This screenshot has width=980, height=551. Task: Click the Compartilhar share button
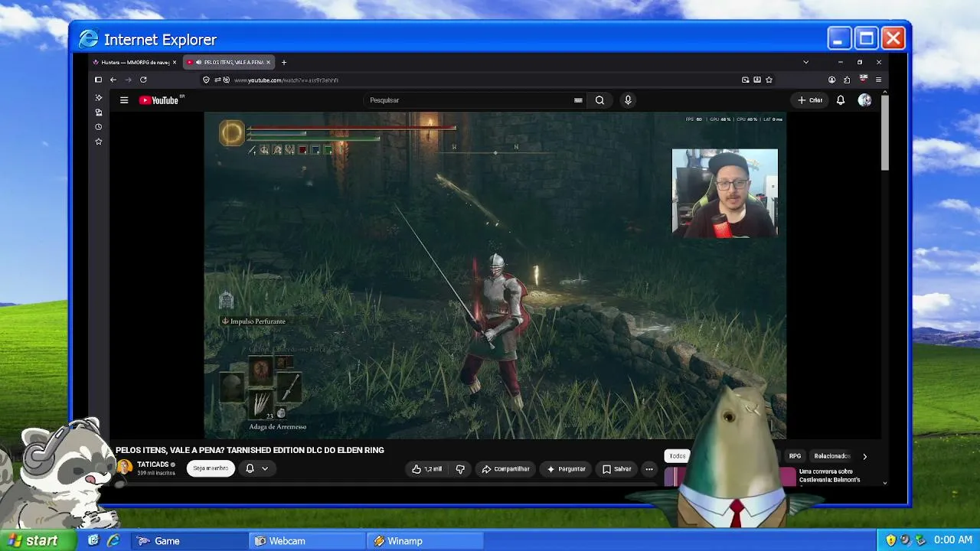coord(505,469)
